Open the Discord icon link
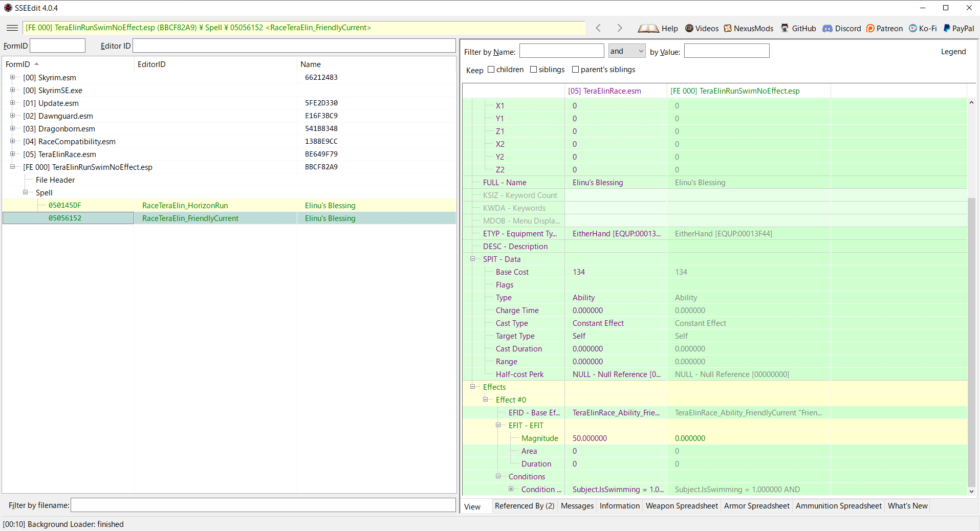 click(827, 29)
